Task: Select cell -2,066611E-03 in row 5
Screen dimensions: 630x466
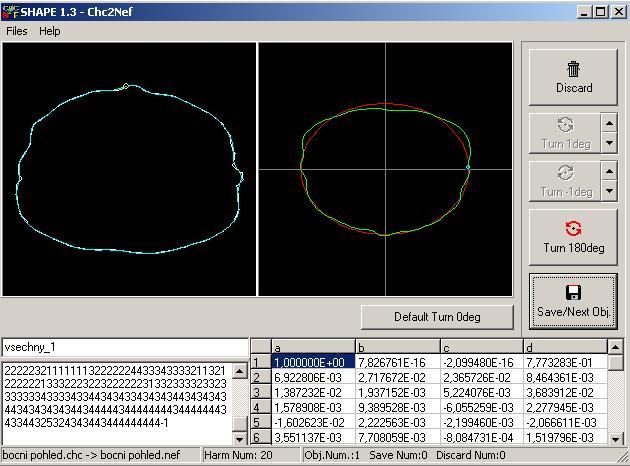Action: (565, 422)
